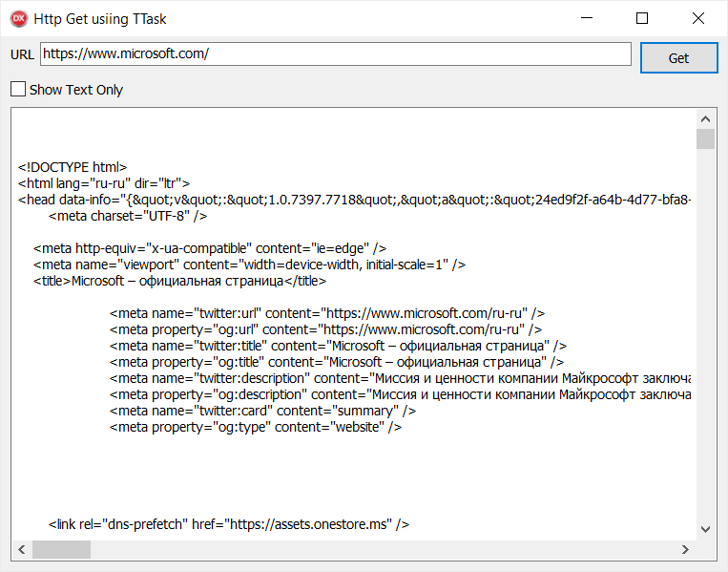Minimize the Http Get window
This screenshot has width=728, height=572.
[x=587, y=18]
